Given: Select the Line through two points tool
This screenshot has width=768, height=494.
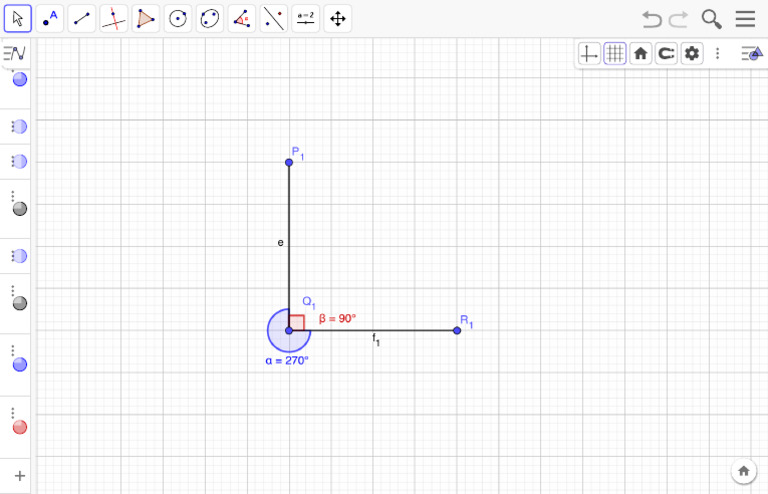Looking at the screenshot, I should [x=82, y=19].
